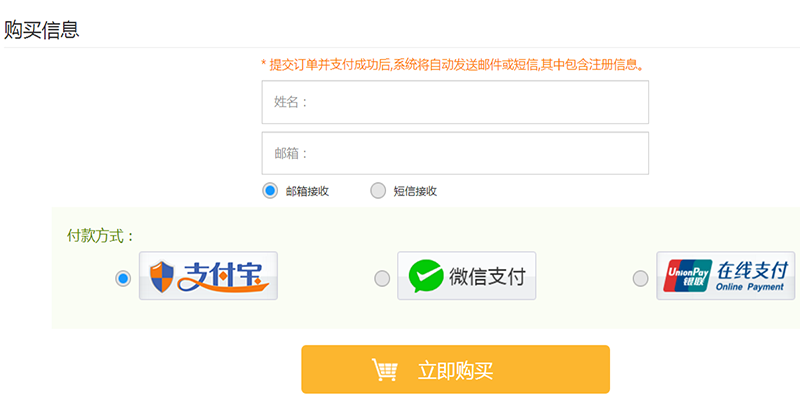This screenshot has height=400, width=800.
Task: Click the Alipay shield logo icon
Action: pos(162,276)
